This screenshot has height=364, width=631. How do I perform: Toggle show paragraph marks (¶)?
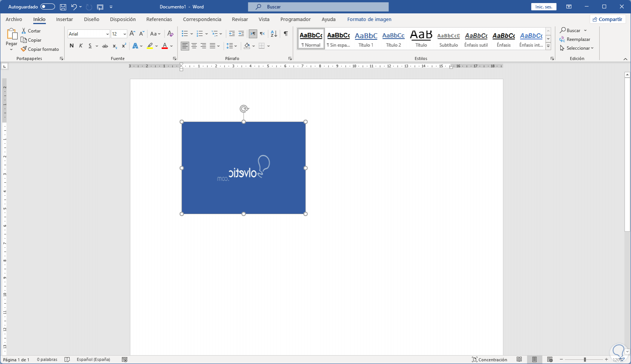(x=286, y=34)
